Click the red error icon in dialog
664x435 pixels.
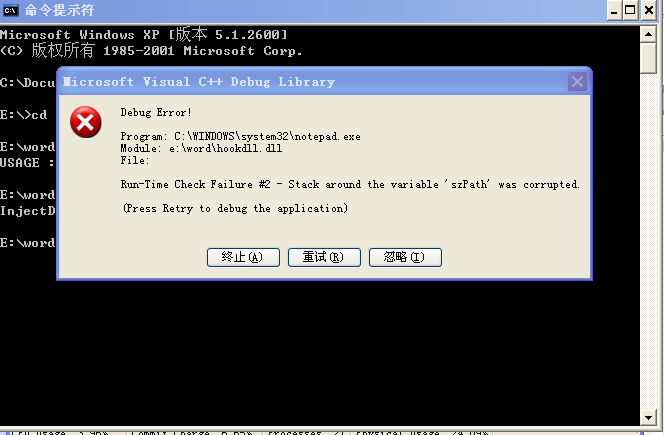pyautogui.click(x=86, y=122)
